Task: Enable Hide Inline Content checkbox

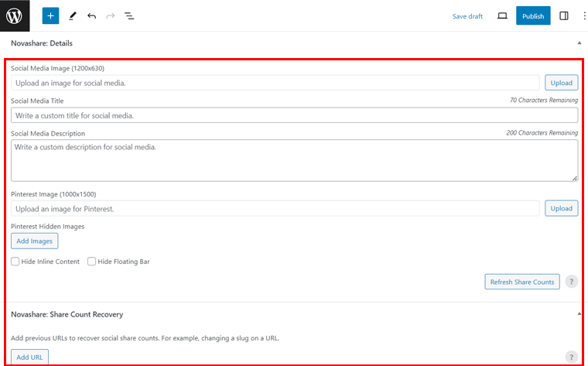Action: [x=15, y=262]
